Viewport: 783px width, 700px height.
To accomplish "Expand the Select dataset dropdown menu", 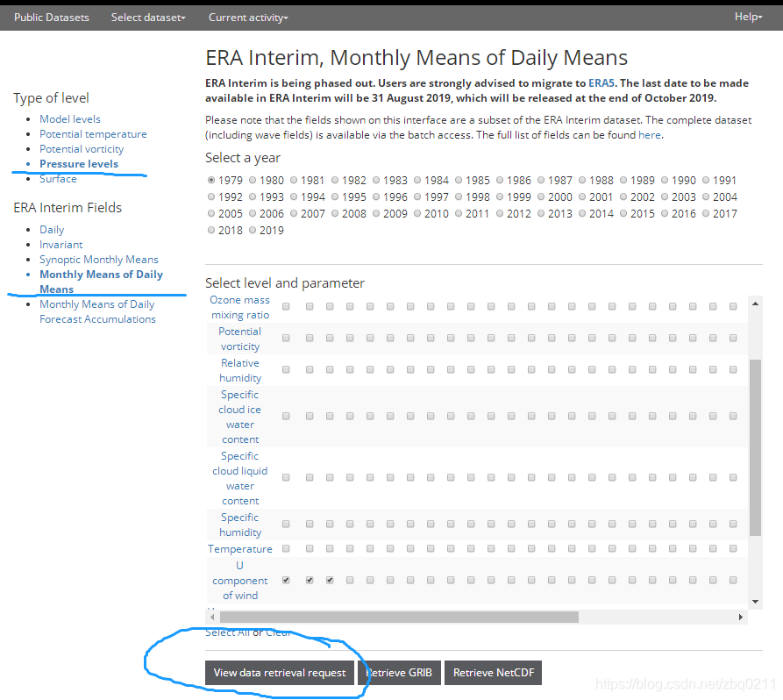I will [x=148, y=18].
